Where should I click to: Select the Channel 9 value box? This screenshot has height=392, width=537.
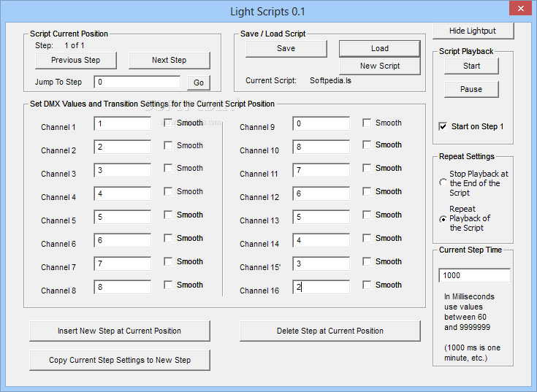coord(321,123)
